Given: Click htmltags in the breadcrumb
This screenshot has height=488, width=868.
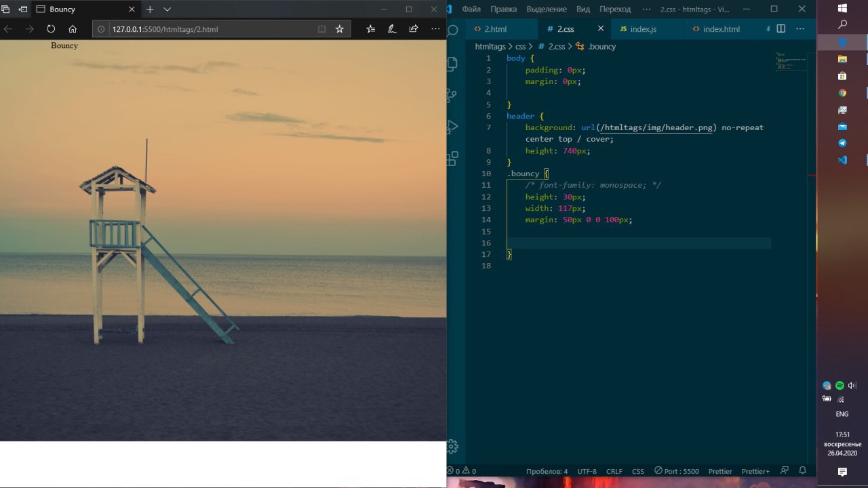Looking at the screenshot, I should click(x=490, y=47).
